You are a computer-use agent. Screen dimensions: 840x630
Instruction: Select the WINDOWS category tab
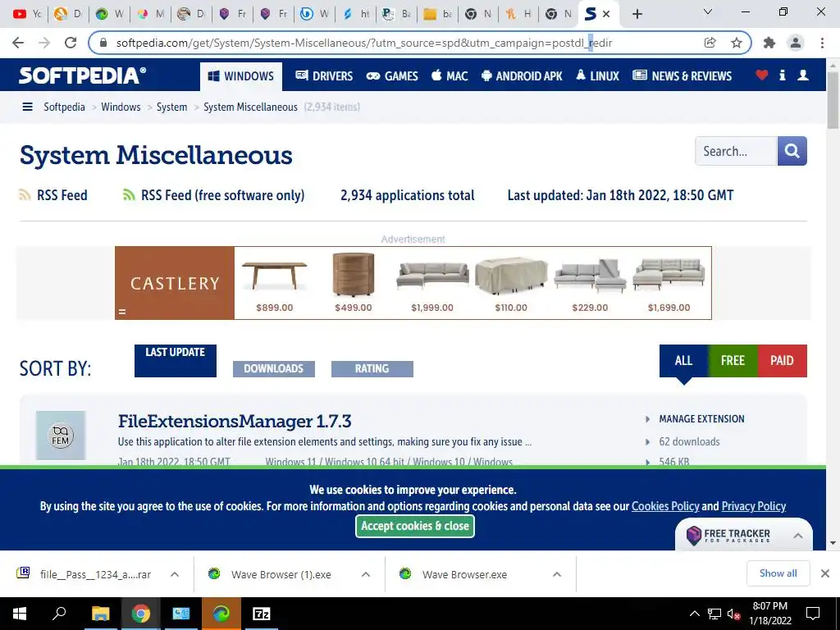(x=241, y=76)
